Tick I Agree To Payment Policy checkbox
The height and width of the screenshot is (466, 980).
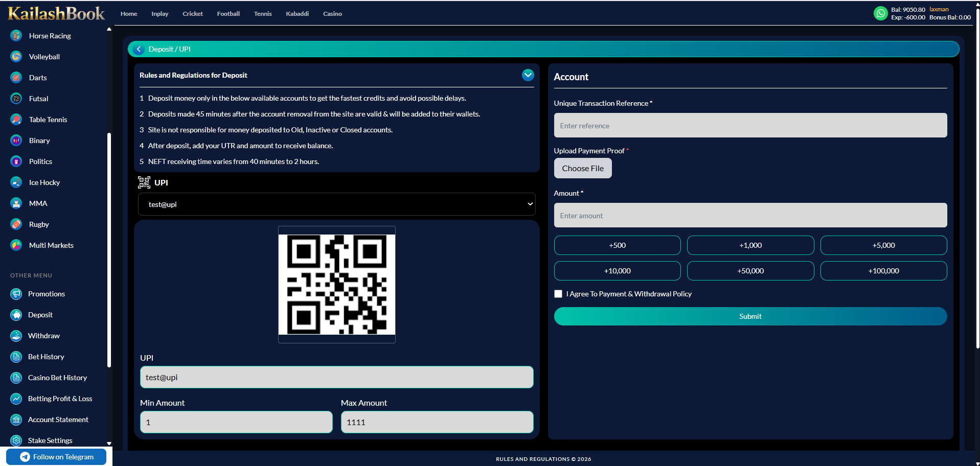[558, 294]
